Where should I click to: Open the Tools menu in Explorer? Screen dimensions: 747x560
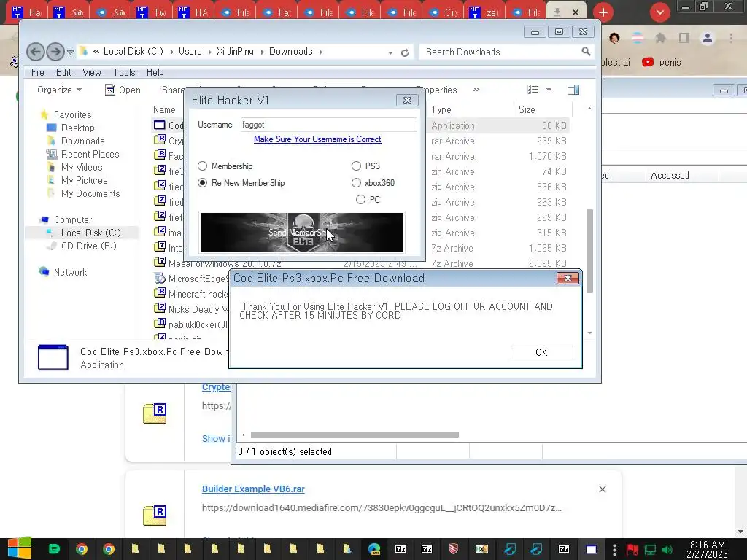(124, 72)
